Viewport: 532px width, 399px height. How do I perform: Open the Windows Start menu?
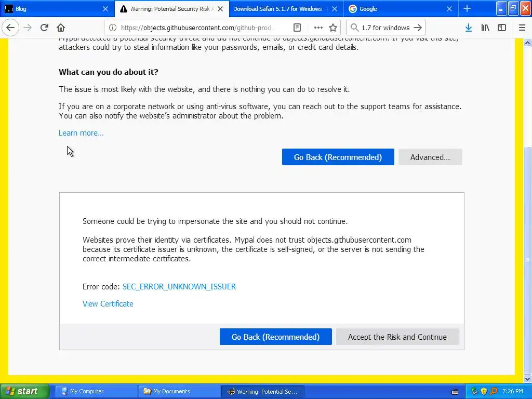(24, 392)
